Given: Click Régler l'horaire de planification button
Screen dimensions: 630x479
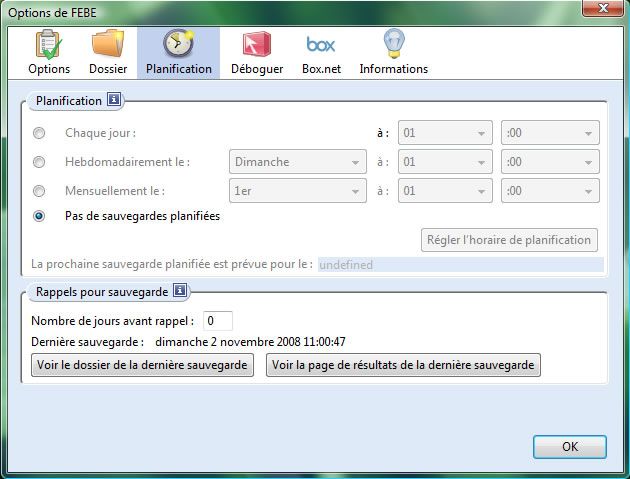Looking at the screenshot, I should (x=509, y=240).
